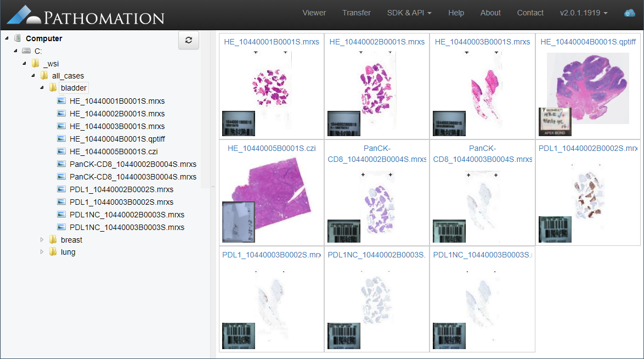This screenshot has width=644, height=359.
Task: Expand the lung folder
Action: coord(42,252)
